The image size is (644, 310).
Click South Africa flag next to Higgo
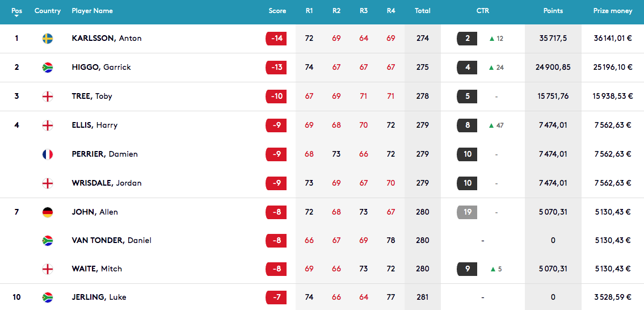pyautogui.click(x=48, y=68)
